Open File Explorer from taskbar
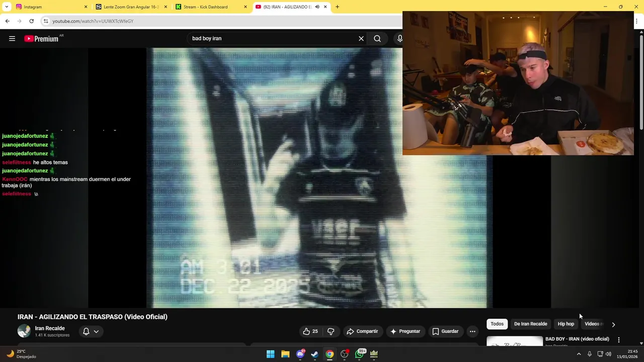The width and height of the screenshot is (644, 362). click(285, 354)
